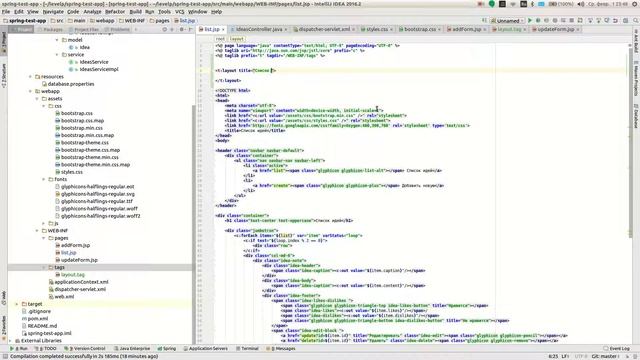Select bootstrap.min.css in project tree
The image size is (640, 360).
[x=82, y=128]
